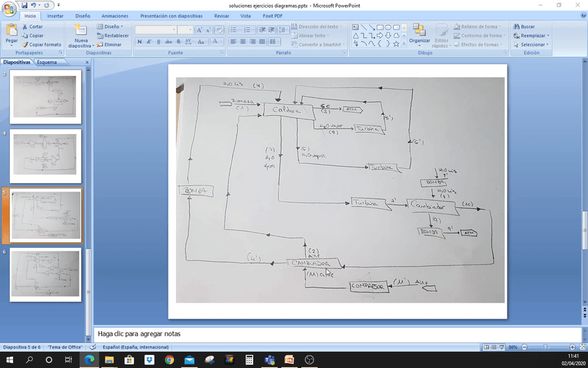The height and width of the screenshot is (368, 588).
Task: Open Presentación con diapositivas tab
Action: coord(171,16)
